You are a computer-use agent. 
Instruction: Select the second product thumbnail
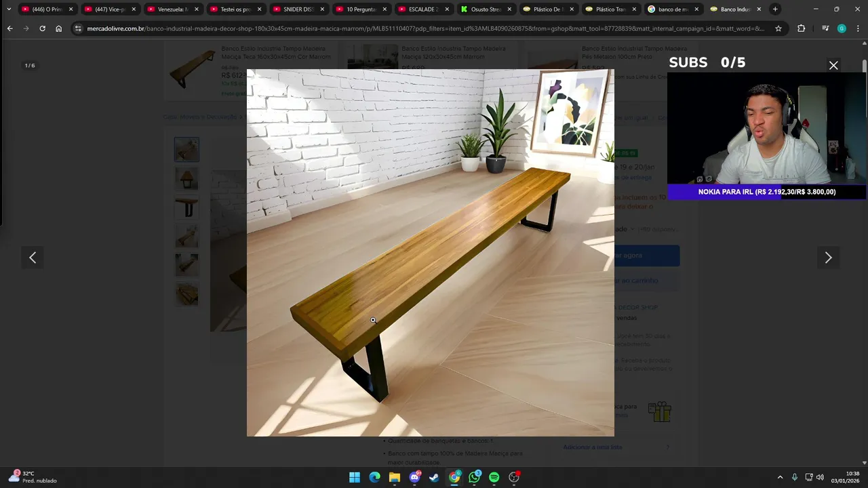[186, 179]
